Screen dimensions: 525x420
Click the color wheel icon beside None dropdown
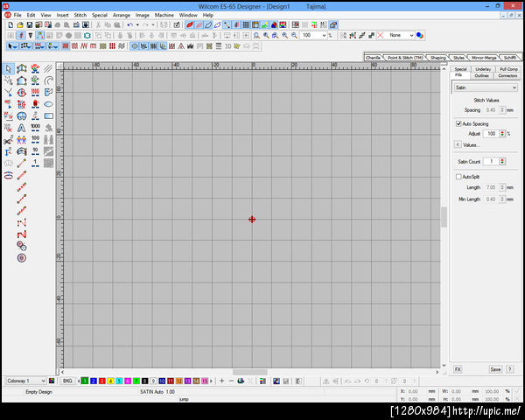[x=420, y=35]
